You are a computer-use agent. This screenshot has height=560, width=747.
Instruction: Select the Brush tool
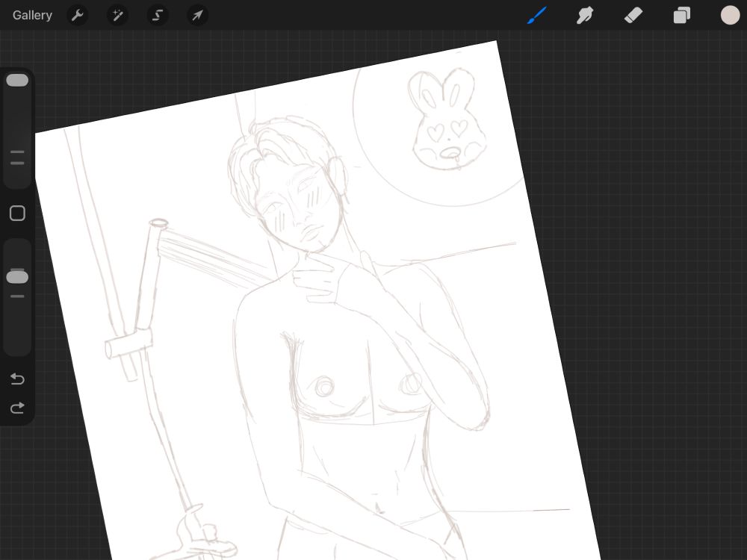coord(537,15)
